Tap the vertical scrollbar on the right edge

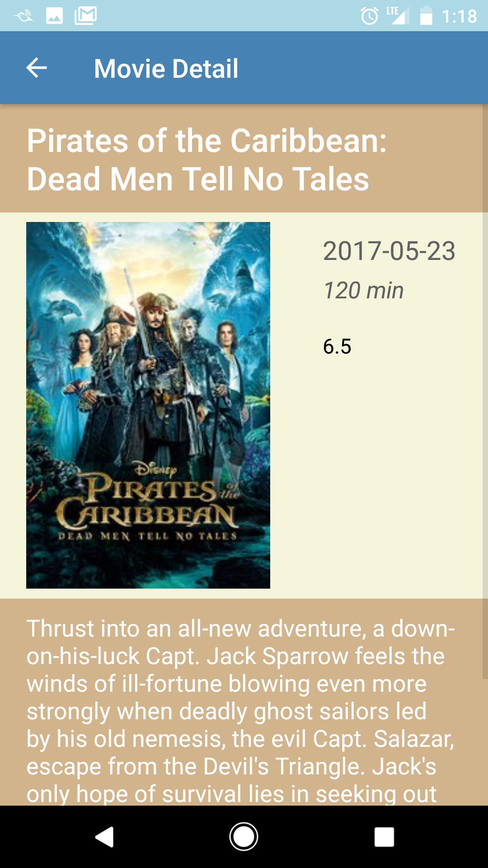pyautogui.click(x=485, y=392)
